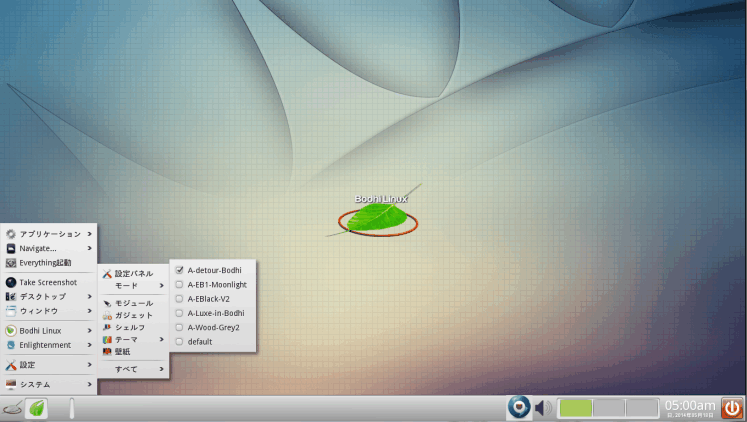Click the モジュール icon

tap(107, 303)
